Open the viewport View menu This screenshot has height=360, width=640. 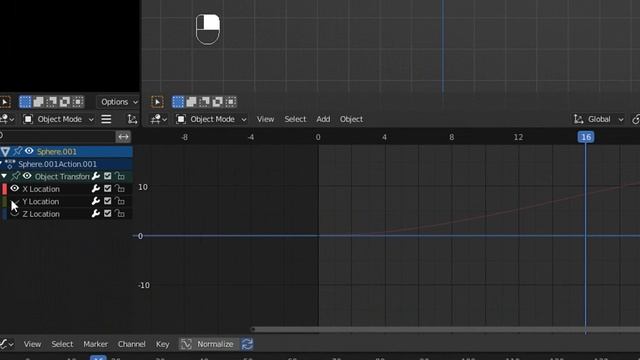click(265, 119)
